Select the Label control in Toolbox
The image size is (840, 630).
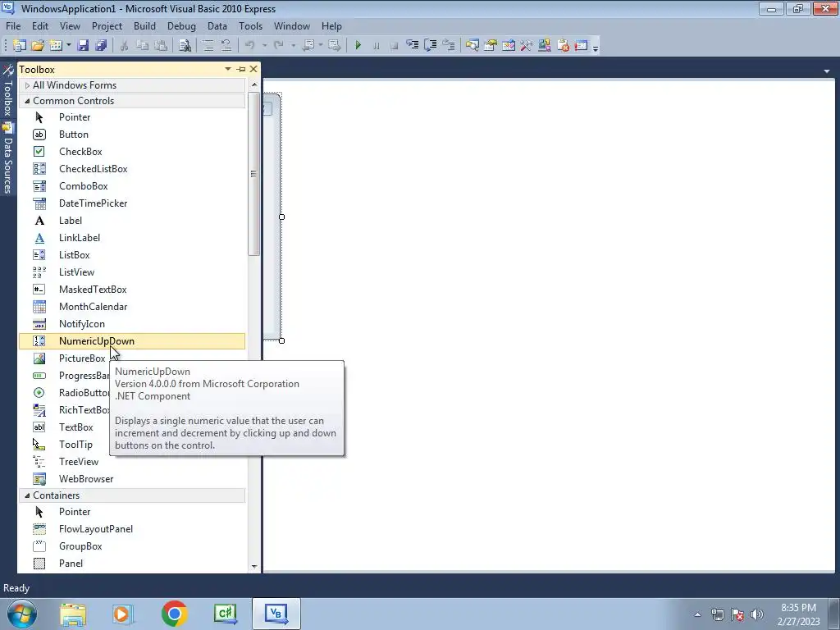[x=132, y=220]
